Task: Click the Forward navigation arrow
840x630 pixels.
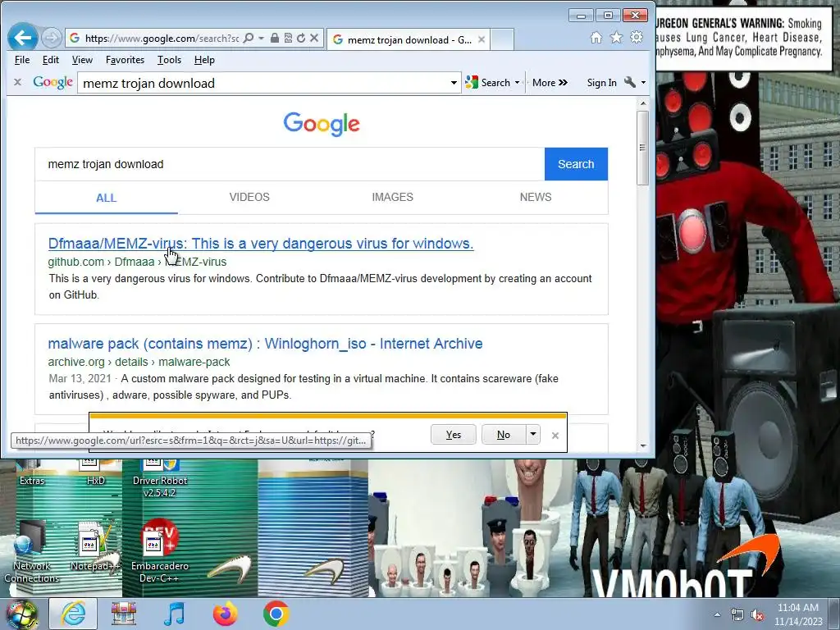Action: coord(52,38)
